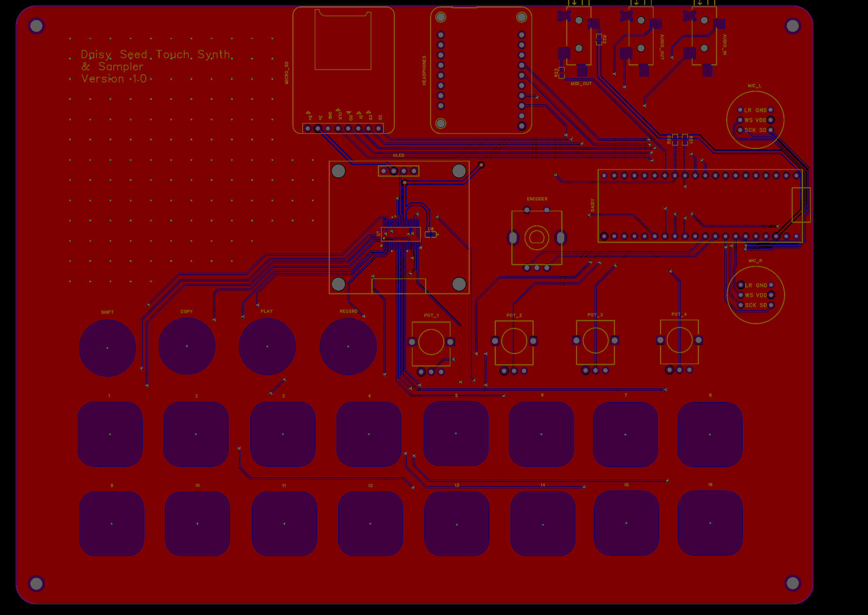Select the C8 capacitor beside U1
Screen dimensions: 868x615
click(430, 234)
